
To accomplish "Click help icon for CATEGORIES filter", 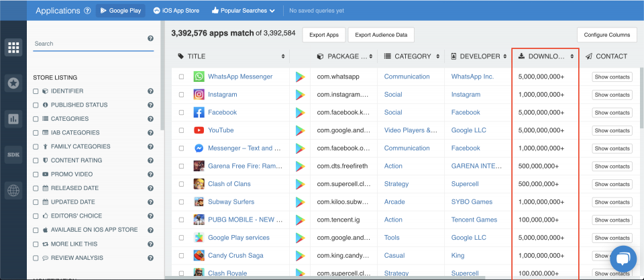I will [151, 119].
